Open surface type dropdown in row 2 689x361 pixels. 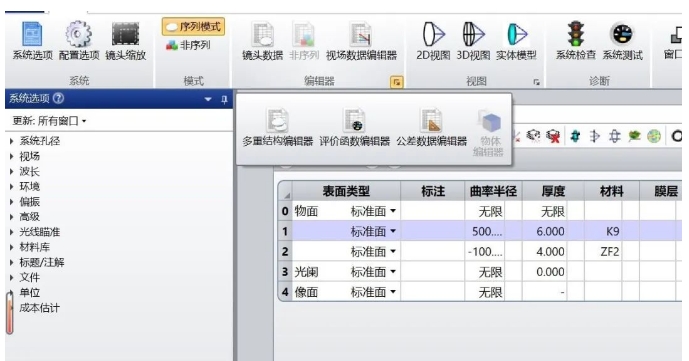coord(393,252)
